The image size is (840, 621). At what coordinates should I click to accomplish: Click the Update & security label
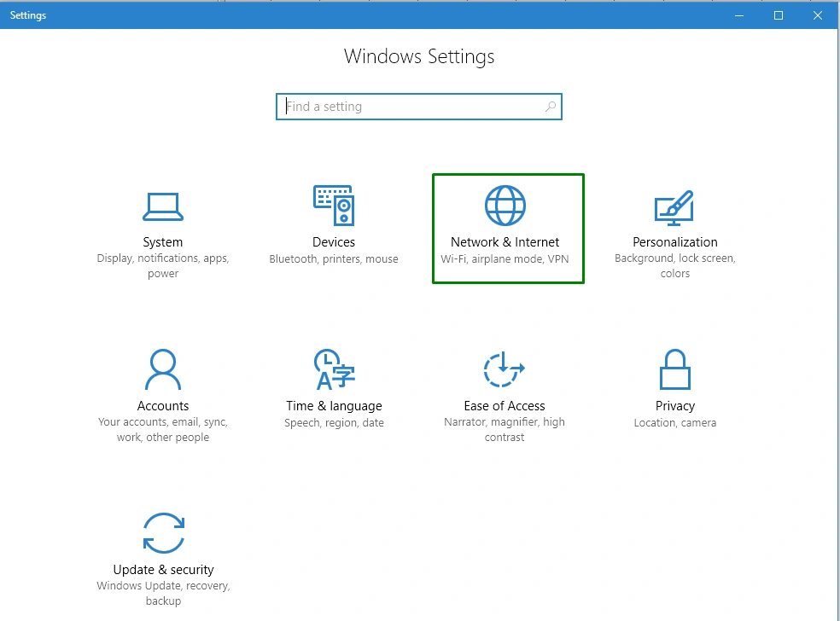(x=163, y=570)
